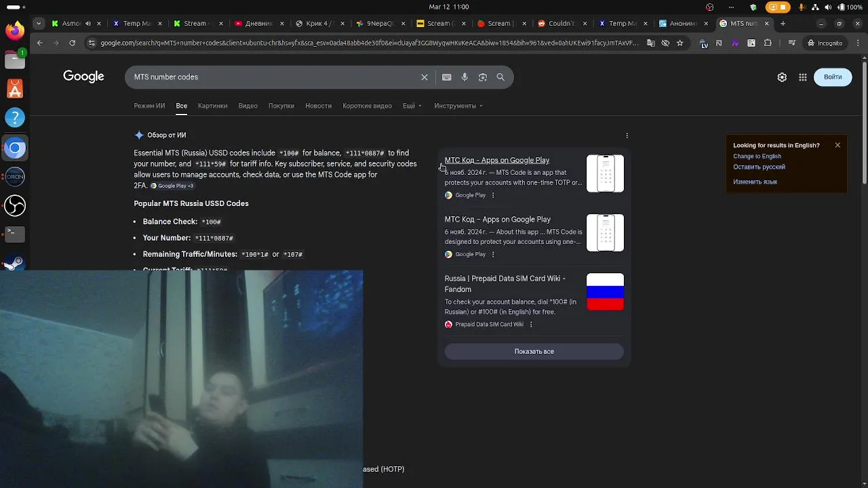This screenshot has width=868, height=488.
Task: Search by image with Google Lens
Action: coord(483,77)
